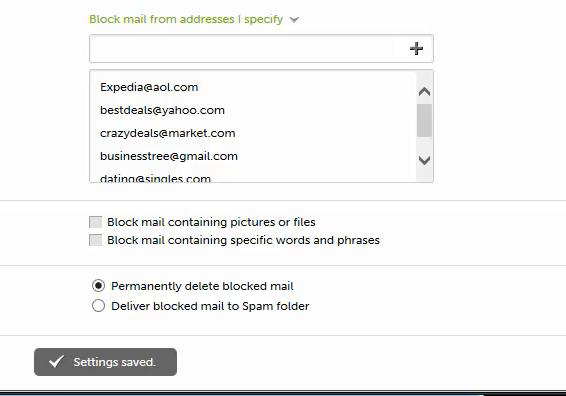The image size is (566, 396).
Task: Select Permanently delete blocked mail
Action: (98, 286)
